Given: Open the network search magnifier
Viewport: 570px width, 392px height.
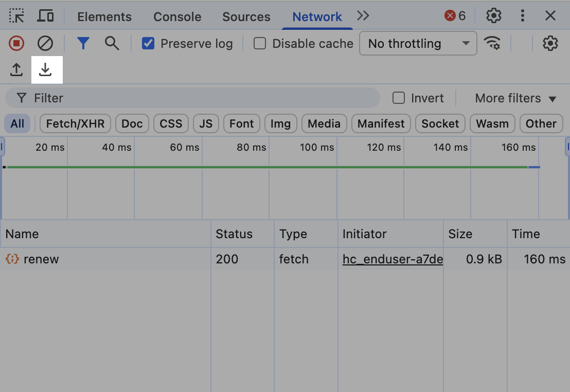Looking at the screenshot, I should pos(112,43).
